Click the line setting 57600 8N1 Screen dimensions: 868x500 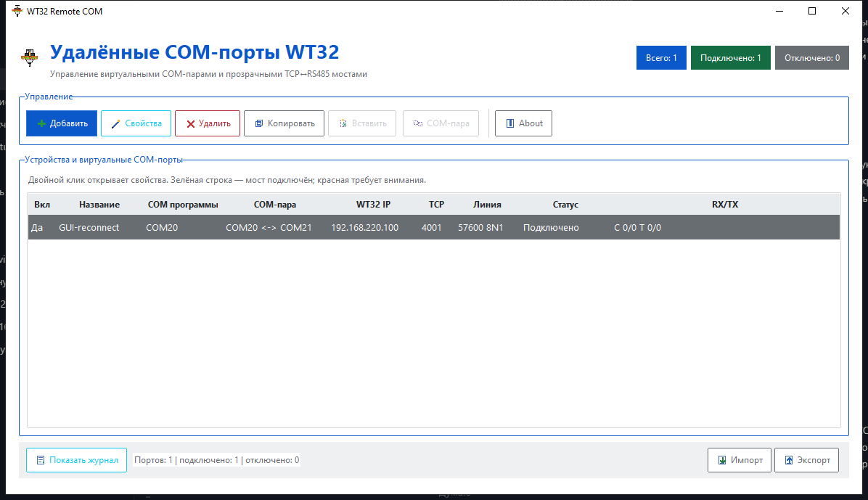480,228
